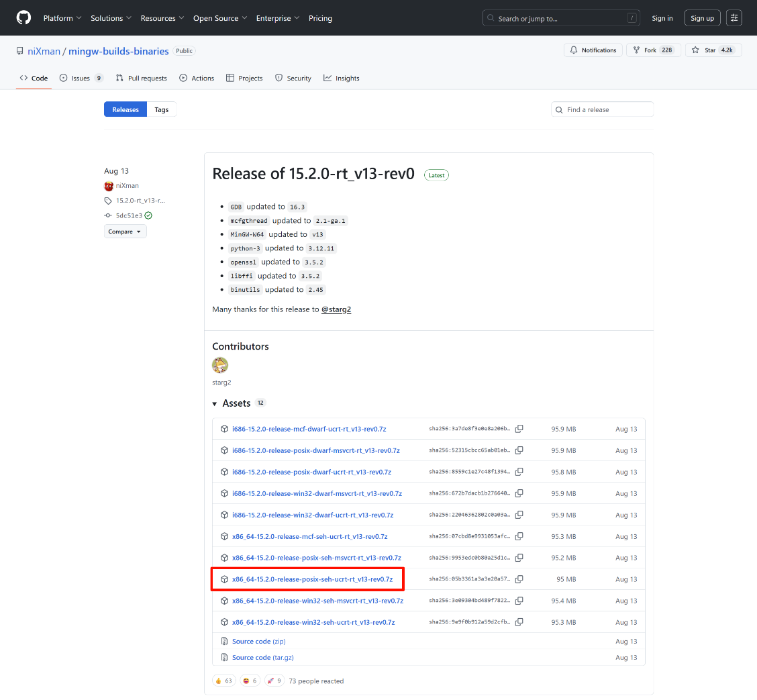Expand the Resources menu

[162, 18]
